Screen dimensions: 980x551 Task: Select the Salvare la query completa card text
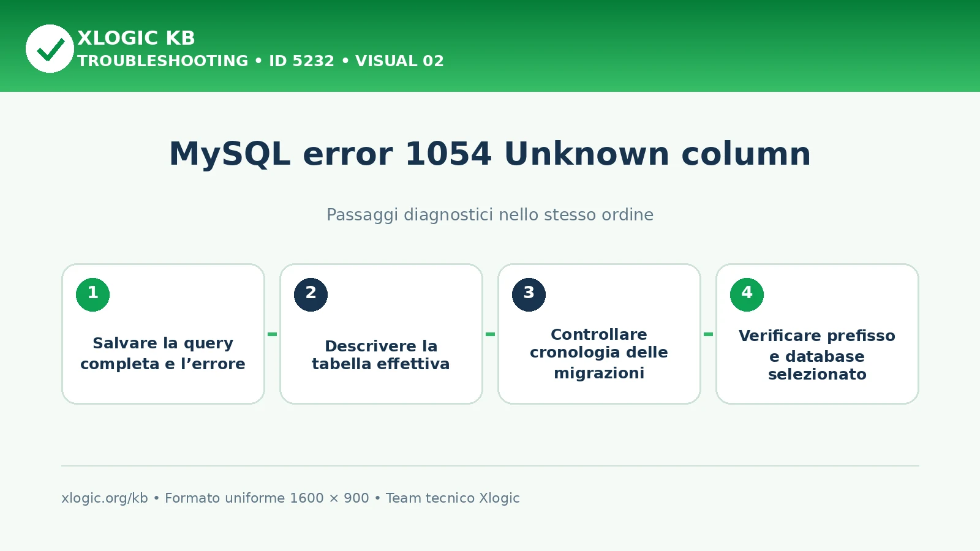coord(163,353)
